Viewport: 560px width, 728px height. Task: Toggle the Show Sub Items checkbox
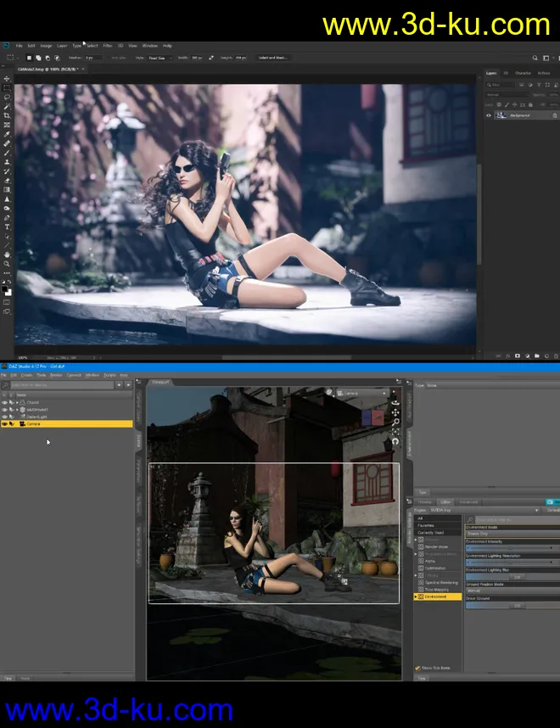pos(417,668)
